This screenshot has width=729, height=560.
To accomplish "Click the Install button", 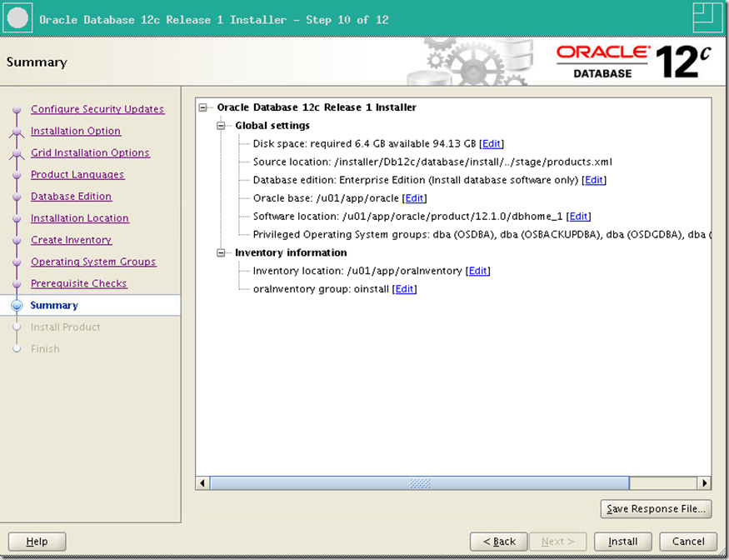I will (623, 542).
